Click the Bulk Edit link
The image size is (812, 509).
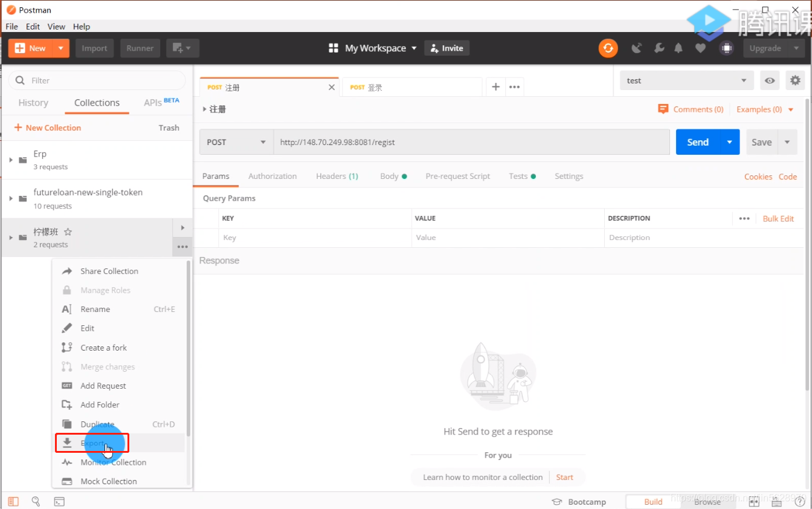[778, 219]
